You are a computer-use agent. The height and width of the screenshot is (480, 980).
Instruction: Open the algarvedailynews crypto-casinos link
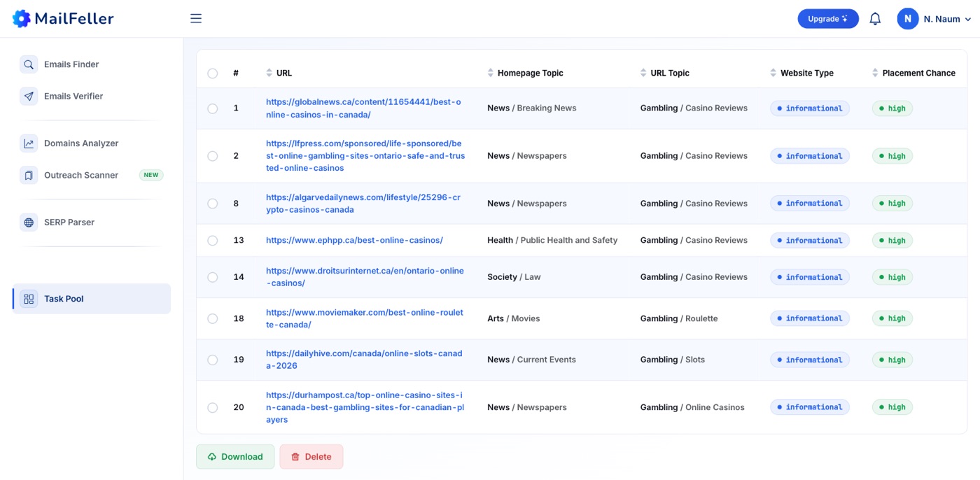tap(363, 204)
